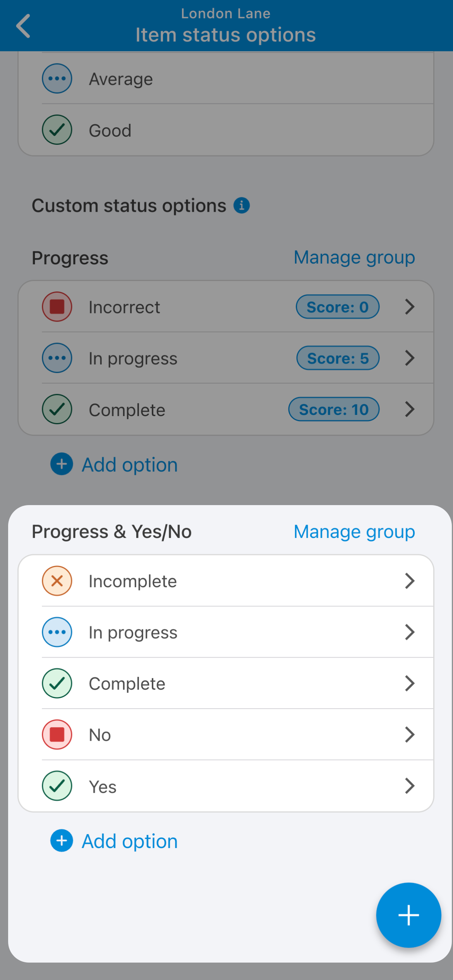Click Manage group for Progress & Yes/No
This screenshot has width=453, height=980.
pyautogui.click(x=354, y=531)
